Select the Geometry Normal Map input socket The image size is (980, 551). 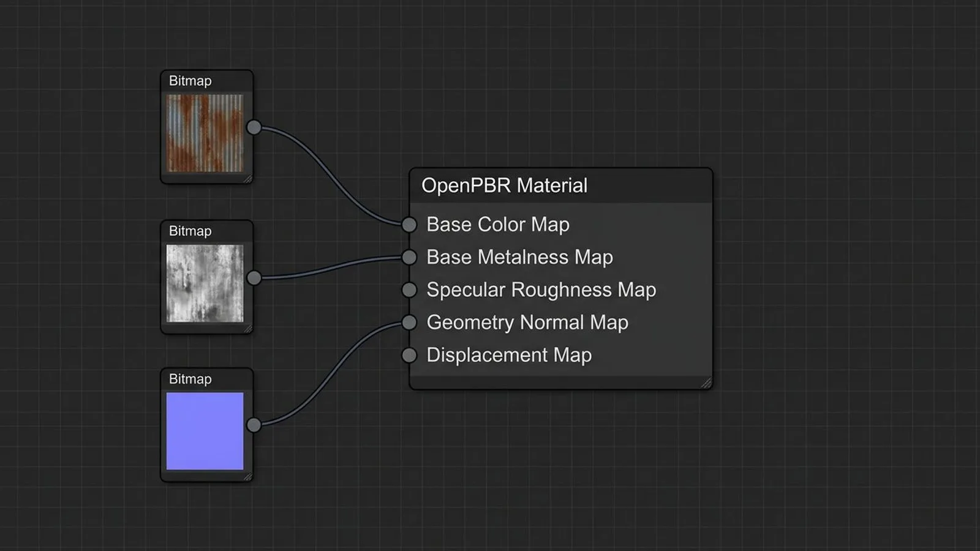click(409, 322)
